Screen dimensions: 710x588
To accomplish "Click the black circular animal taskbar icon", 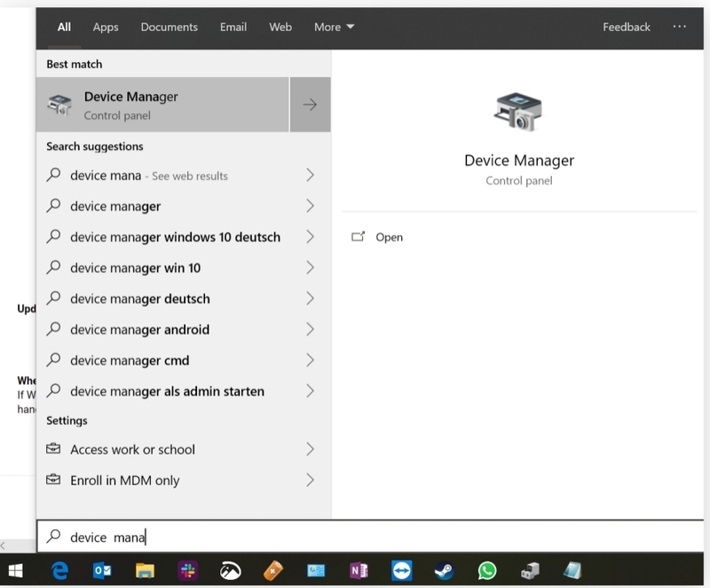I will point(230,571).
